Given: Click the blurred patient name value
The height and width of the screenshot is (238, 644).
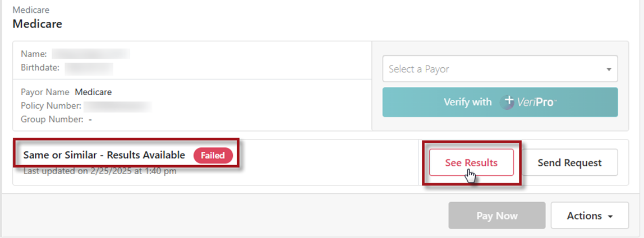Looking at the screenshot, I should (x=91, y=54).
